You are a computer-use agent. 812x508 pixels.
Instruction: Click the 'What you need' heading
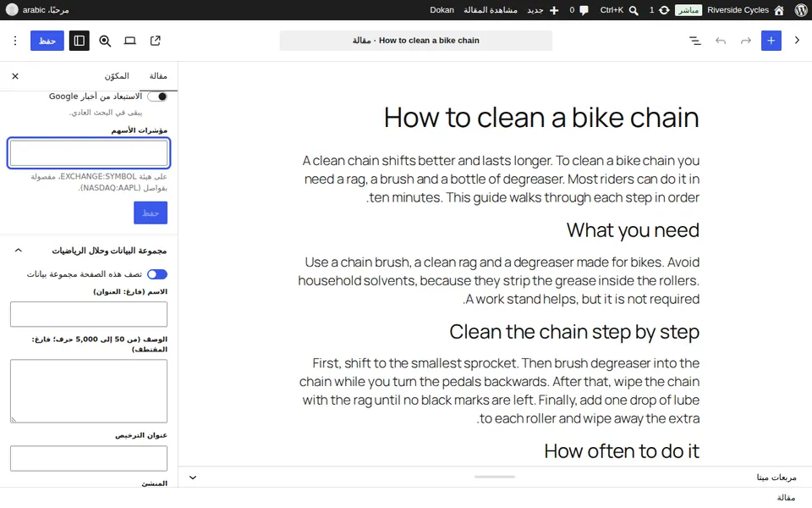pos(633,230)
